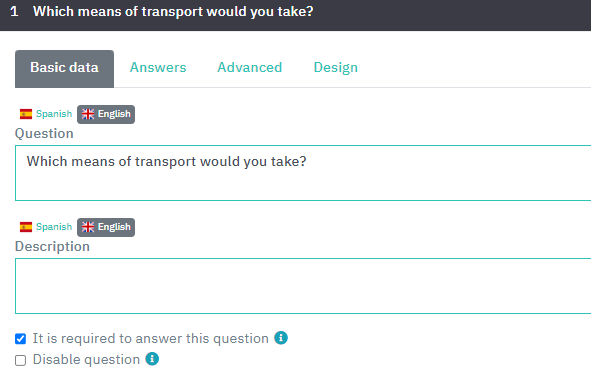
Task: Switch Description language to English
Action: [x=106, y=227]
